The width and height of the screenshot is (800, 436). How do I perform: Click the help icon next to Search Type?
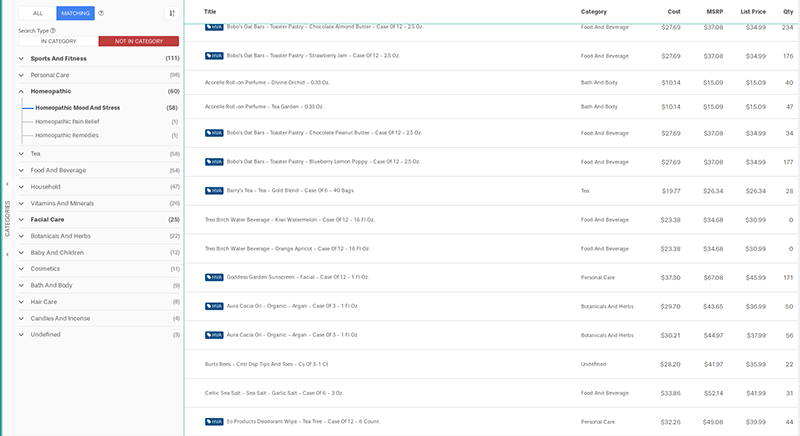(53, 31)
